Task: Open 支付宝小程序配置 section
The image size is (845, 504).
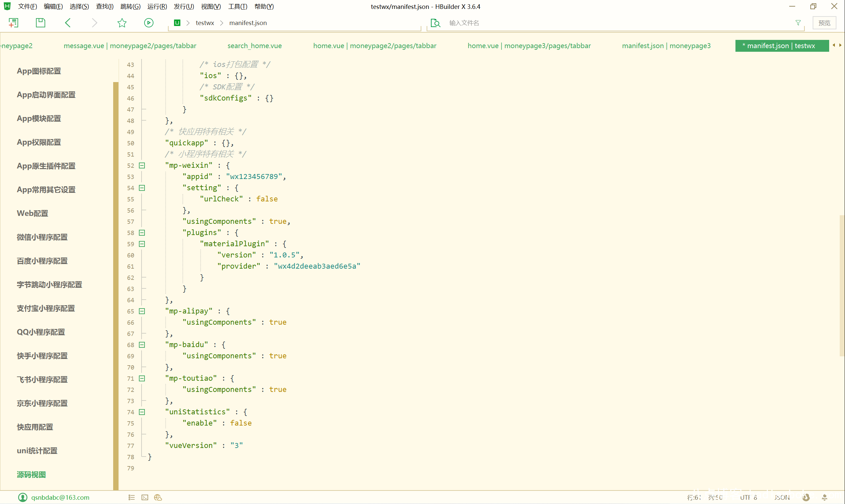Action: (x=46, y=309)
